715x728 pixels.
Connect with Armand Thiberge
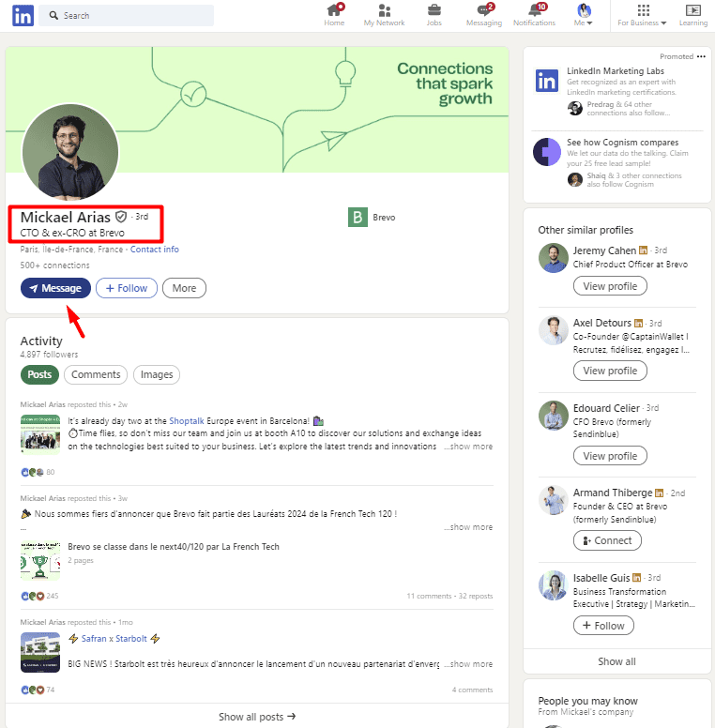pos(607,540)
